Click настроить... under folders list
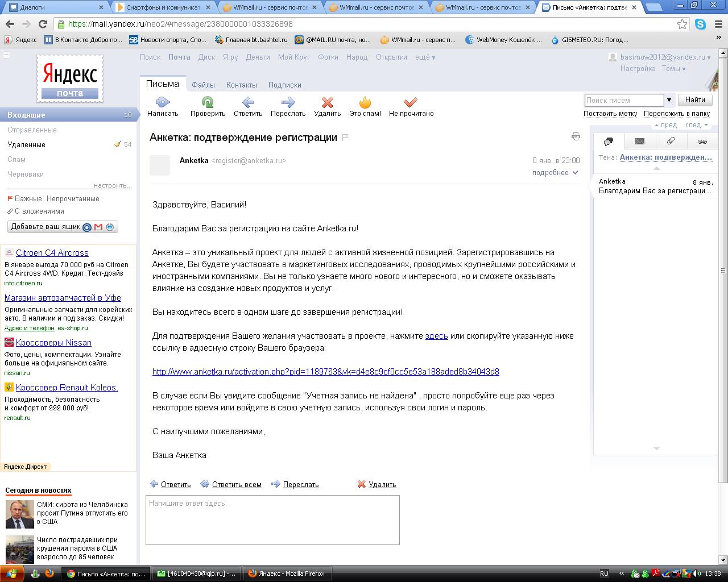 coord(113,185)
